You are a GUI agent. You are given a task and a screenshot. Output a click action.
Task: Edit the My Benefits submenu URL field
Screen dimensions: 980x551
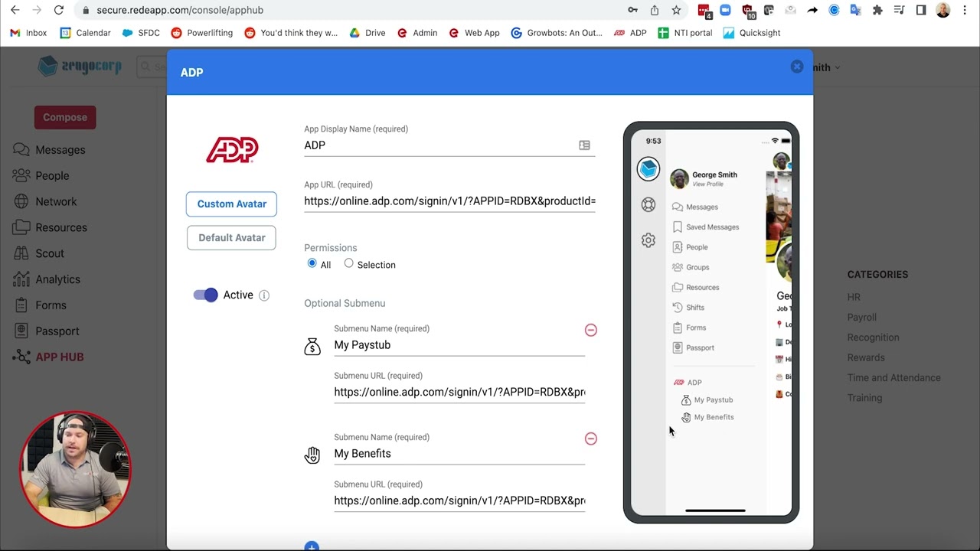tap(459, 500)
